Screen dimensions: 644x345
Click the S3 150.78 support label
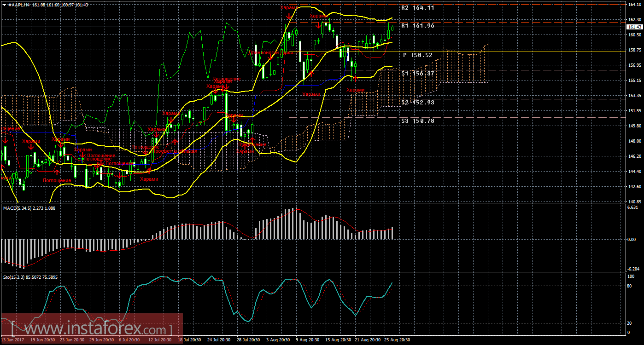(417, 121)
